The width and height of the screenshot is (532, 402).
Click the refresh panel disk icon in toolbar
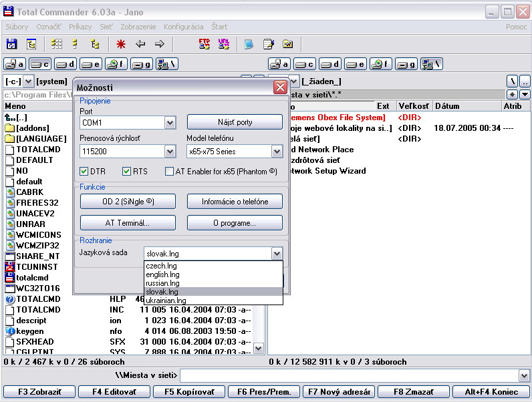coord(11,44)
